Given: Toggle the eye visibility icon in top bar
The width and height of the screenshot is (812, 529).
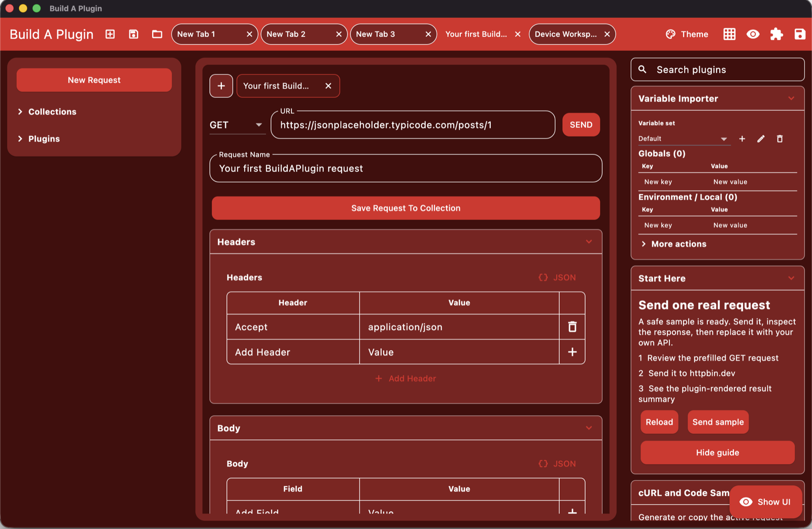Looking at the screenshot, I should point(753,34).
